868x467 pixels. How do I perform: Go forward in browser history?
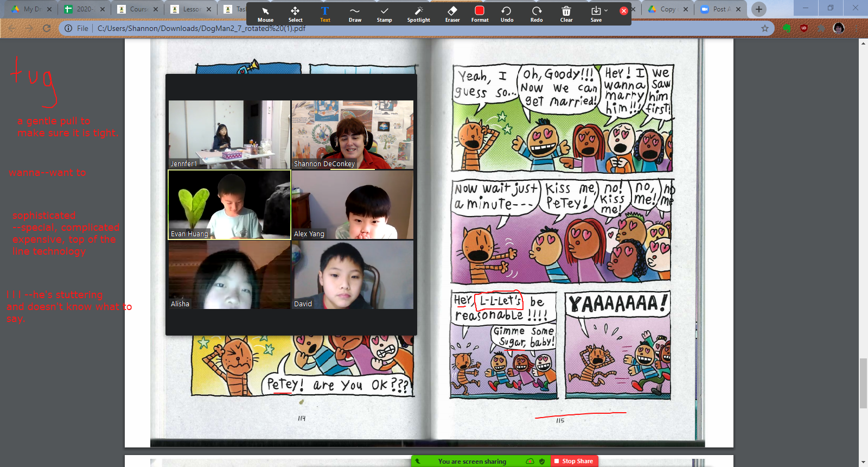click(29, 28)
